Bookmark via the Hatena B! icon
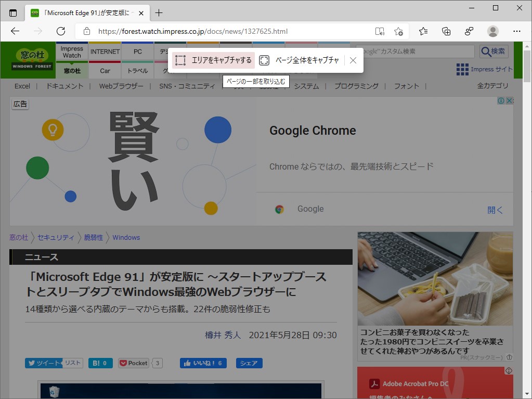Image resolution: width=532 pixels, height=399 pixels. (x=100, y=363)
